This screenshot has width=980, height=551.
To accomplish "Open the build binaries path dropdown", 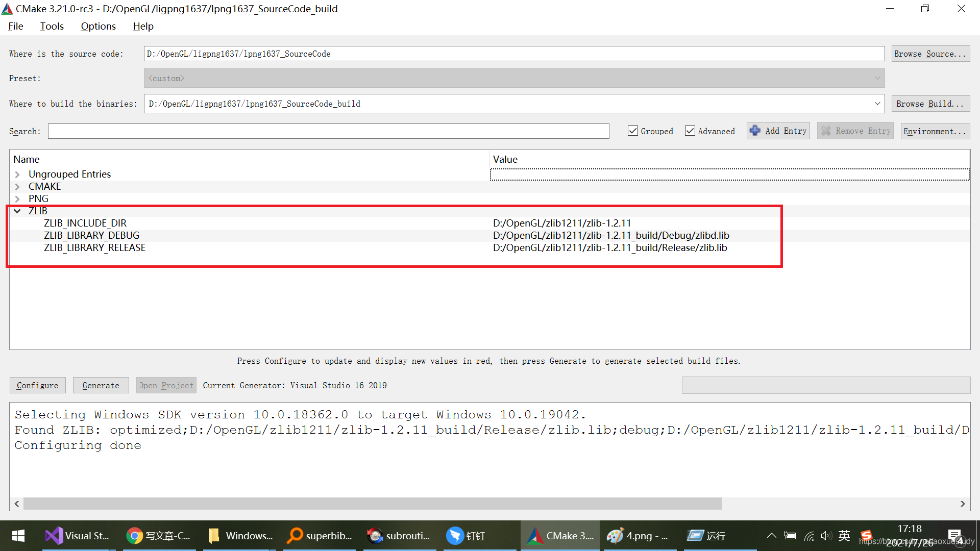I will click(x=877, y=104).
